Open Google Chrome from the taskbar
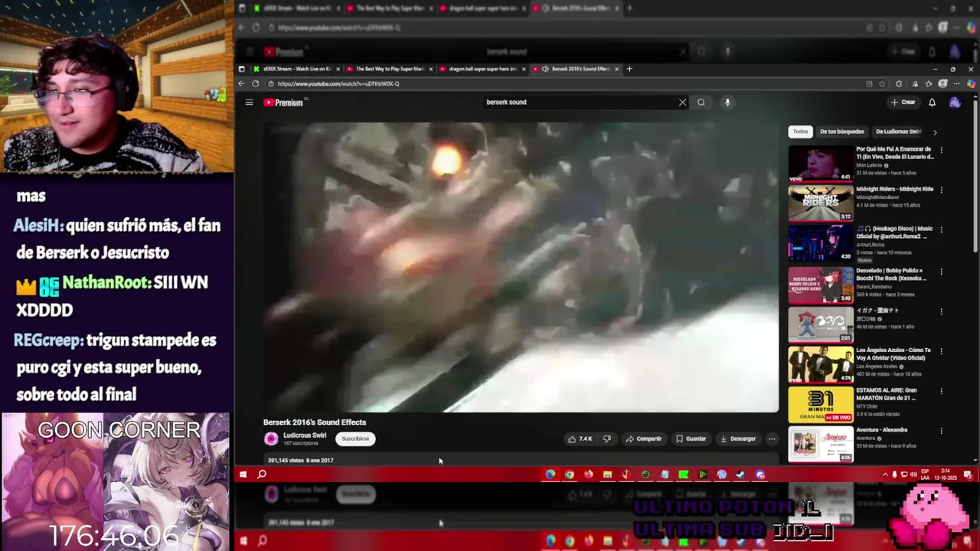Screen dimensions: 980x551 (x=570, y=474)
